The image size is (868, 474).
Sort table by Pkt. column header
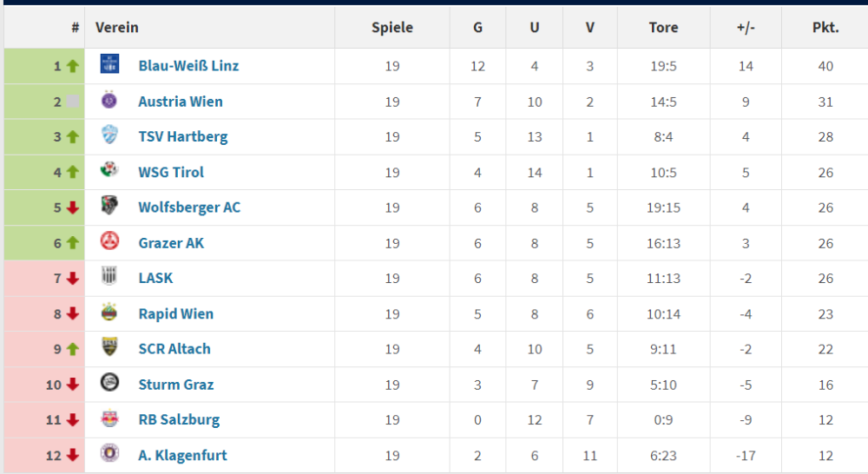825,28
